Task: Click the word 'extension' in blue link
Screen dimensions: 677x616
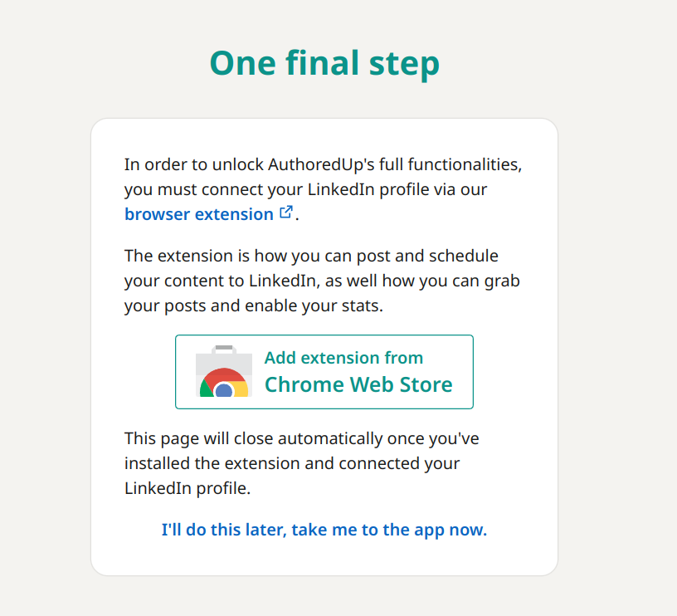Action: 235,214
